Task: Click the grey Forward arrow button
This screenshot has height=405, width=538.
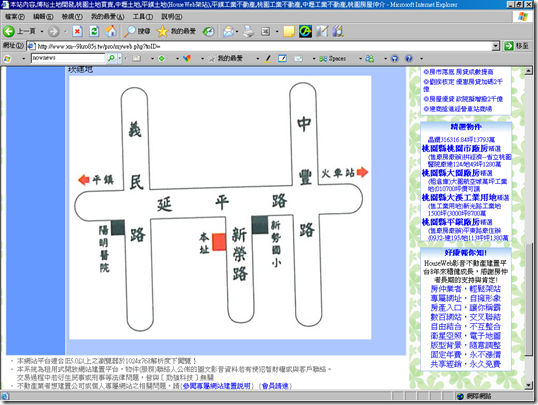Action: tap(53, 31)
